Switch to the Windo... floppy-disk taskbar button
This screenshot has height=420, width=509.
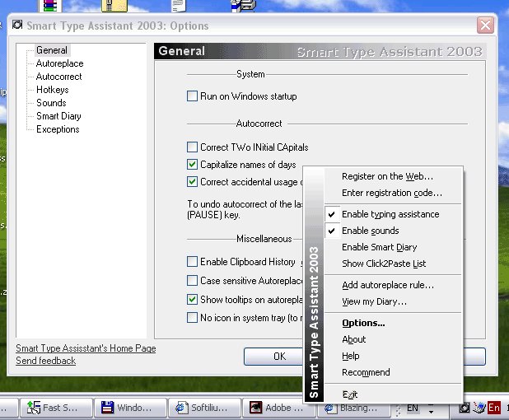[130, 408]
